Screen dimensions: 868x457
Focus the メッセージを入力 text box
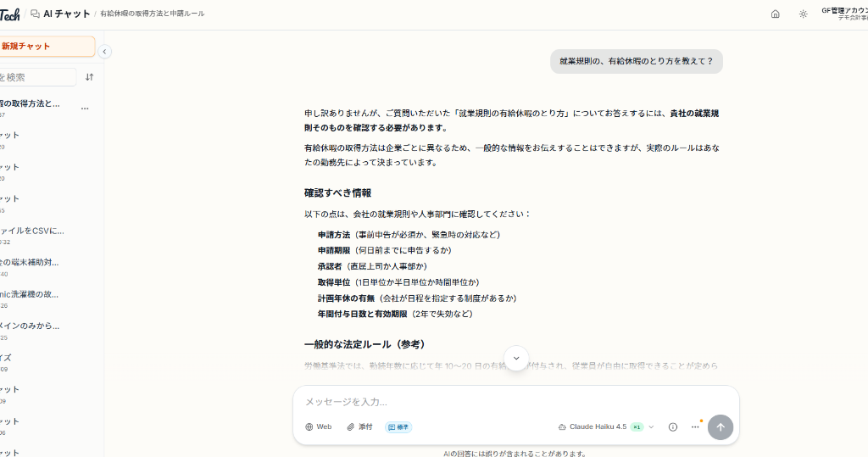click(515, 402)
